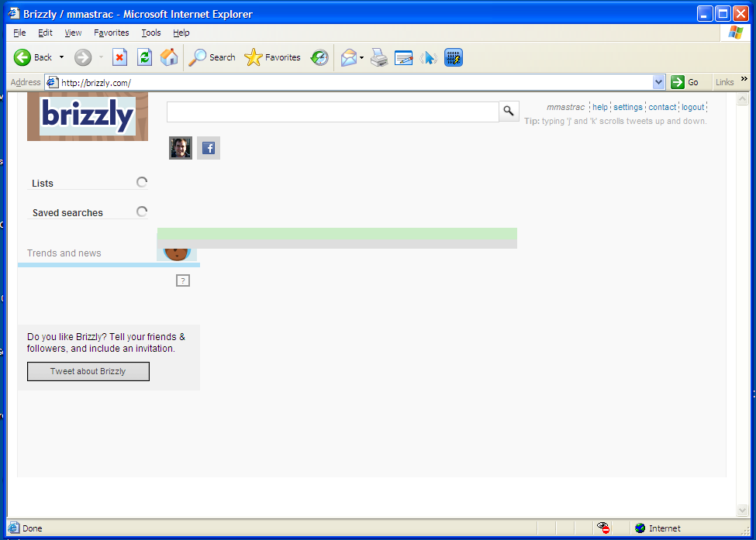Click the Edit page toolbar icon
The height and width of the screenshot is (540, 756).
click(x=403, y=57)
